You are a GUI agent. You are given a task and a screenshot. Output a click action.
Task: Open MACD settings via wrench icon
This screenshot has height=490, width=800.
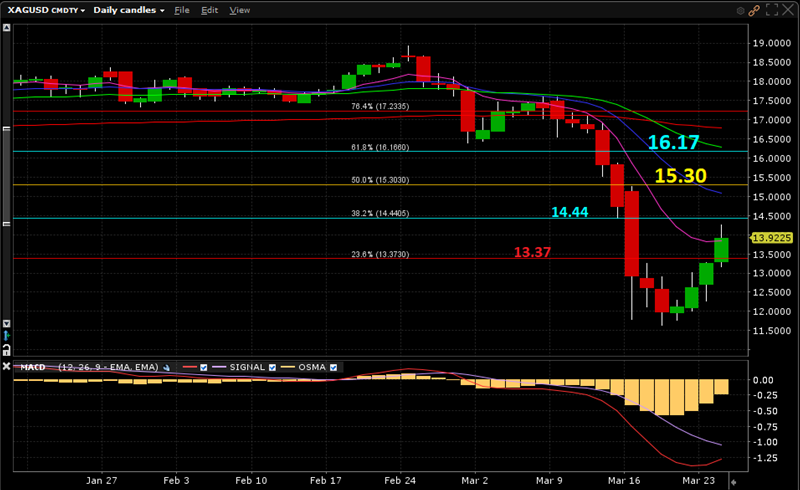166,368
